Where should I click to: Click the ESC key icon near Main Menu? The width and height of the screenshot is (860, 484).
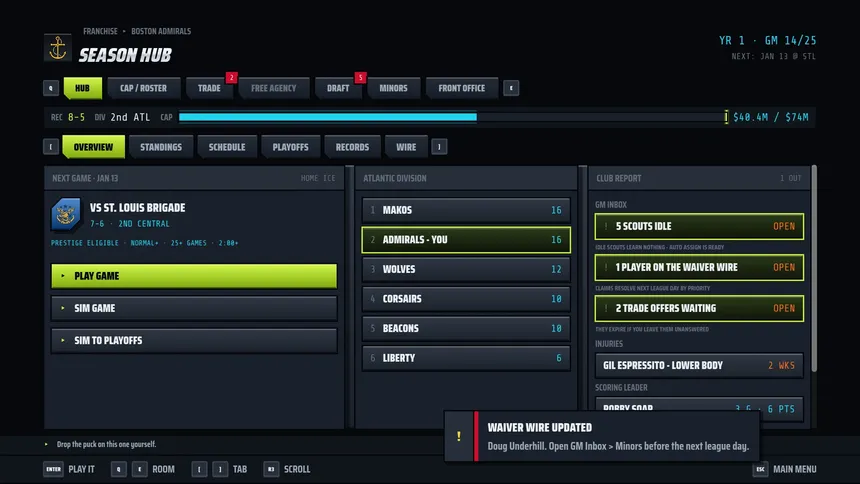click(760, 469)
